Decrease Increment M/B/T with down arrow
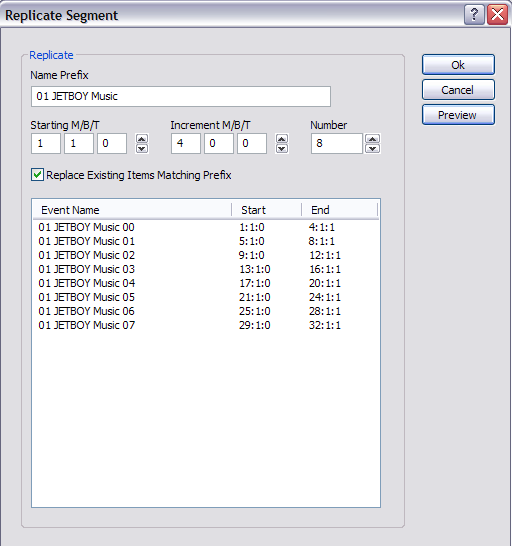This screenshot has width=512, height=546. click(x=282, y=149)
